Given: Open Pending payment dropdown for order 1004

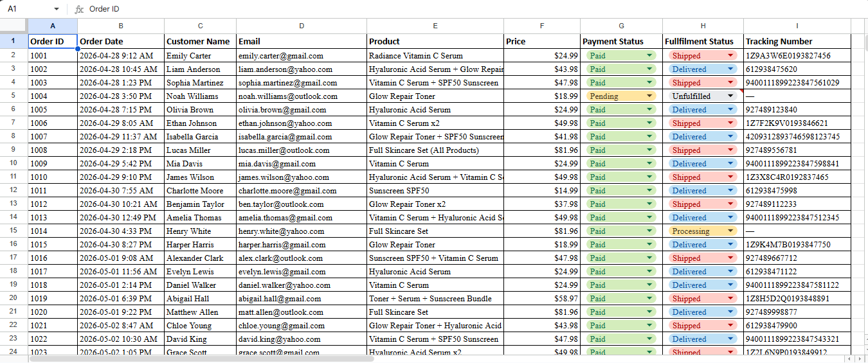Looking at the screenshot, I should click(649, 96).
